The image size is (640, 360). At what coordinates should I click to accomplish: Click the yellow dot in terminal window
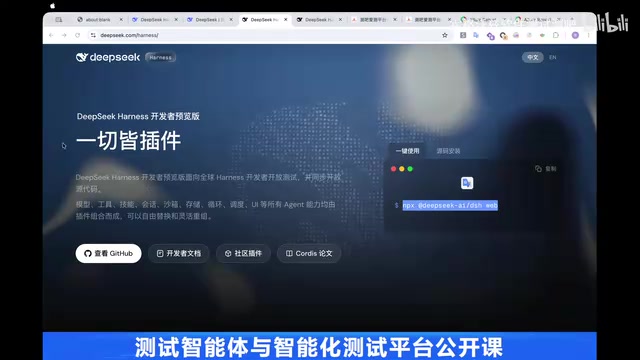402,169
